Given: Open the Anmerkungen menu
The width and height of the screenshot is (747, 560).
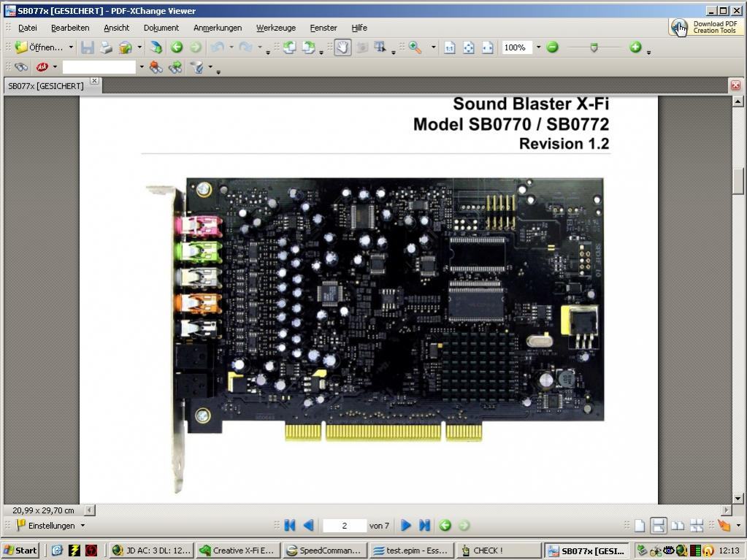Looking at the screenshot, I should [x=218, y=28].
